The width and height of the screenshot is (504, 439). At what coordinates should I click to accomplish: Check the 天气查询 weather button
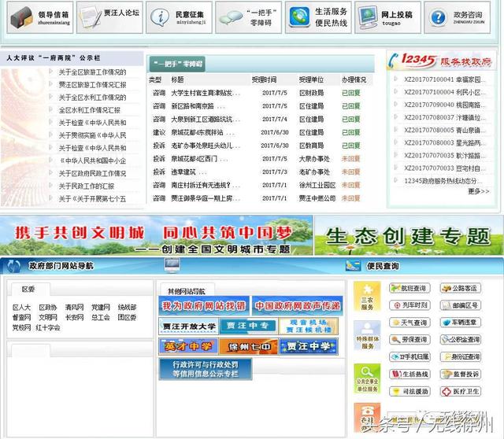(409, 322)
